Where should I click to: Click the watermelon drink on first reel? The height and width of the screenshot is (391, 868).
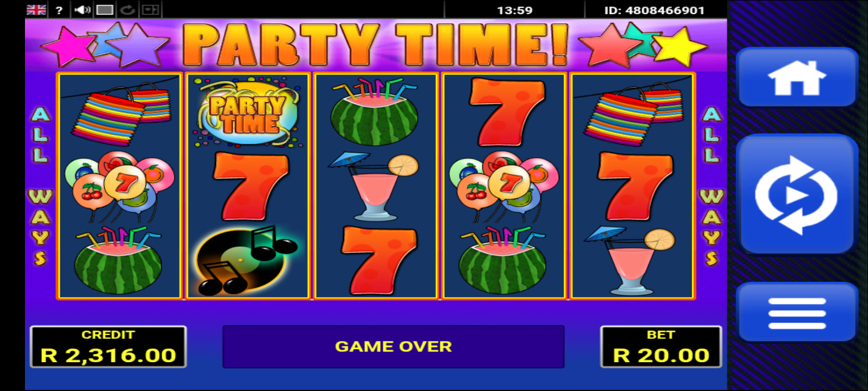point(118,261)
